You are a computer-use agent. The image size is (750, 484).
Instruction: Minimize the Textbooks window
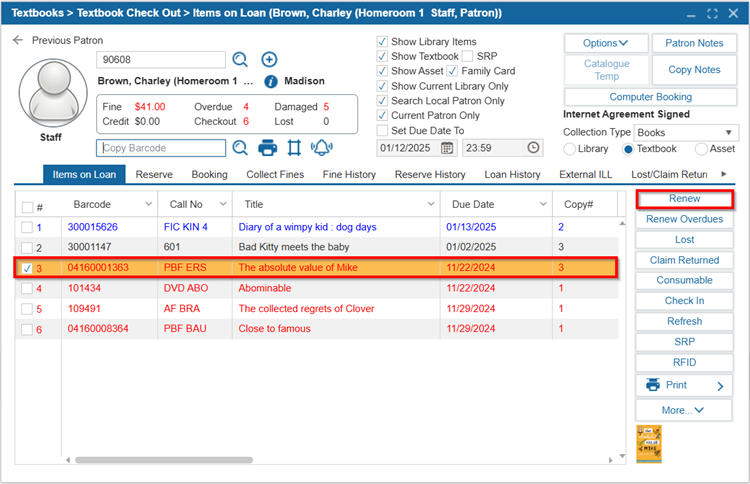tap(691, 14)
